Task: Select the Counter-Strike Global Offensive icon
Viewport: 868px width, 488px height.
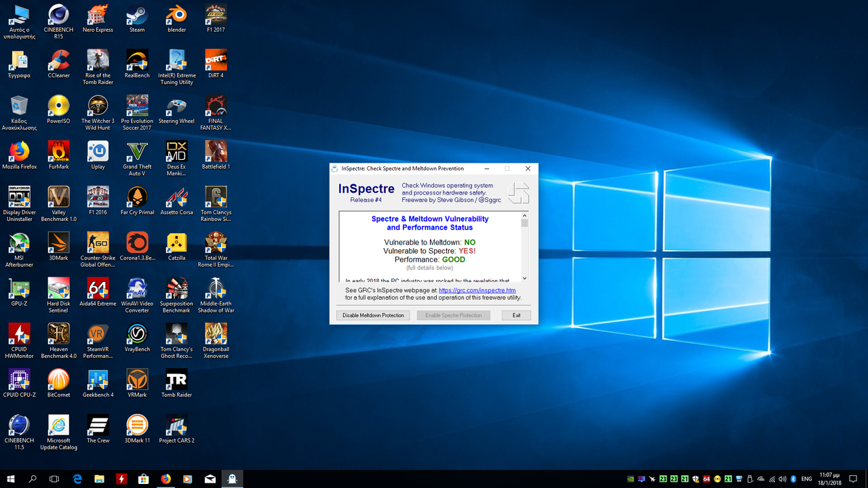Action: pos(98,249)
